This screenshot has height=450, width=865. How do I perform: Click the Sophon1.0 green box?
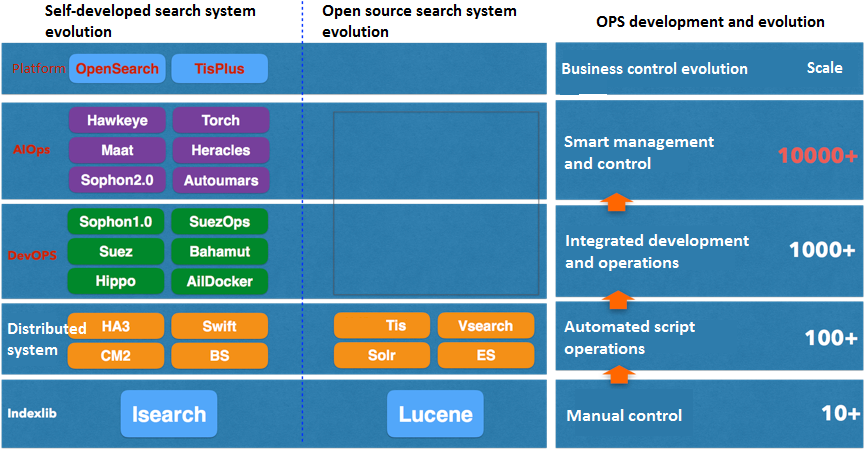[x=116, y=222]
